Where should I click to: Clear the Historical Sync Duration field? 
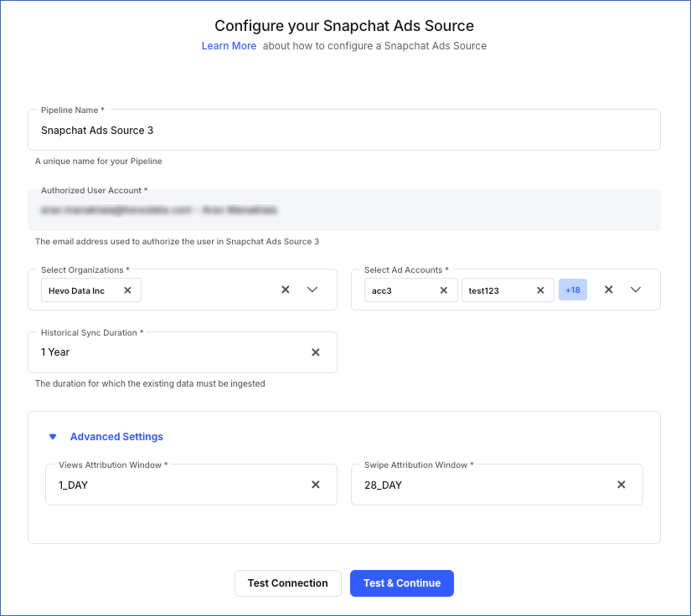[x=316, y=352]
